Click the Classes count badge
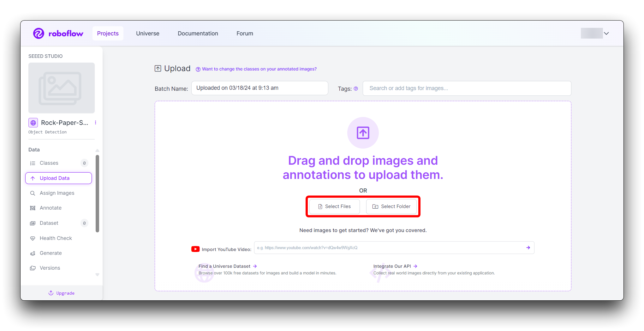Viewport: 644px width, 331px height. coord(84,163)
